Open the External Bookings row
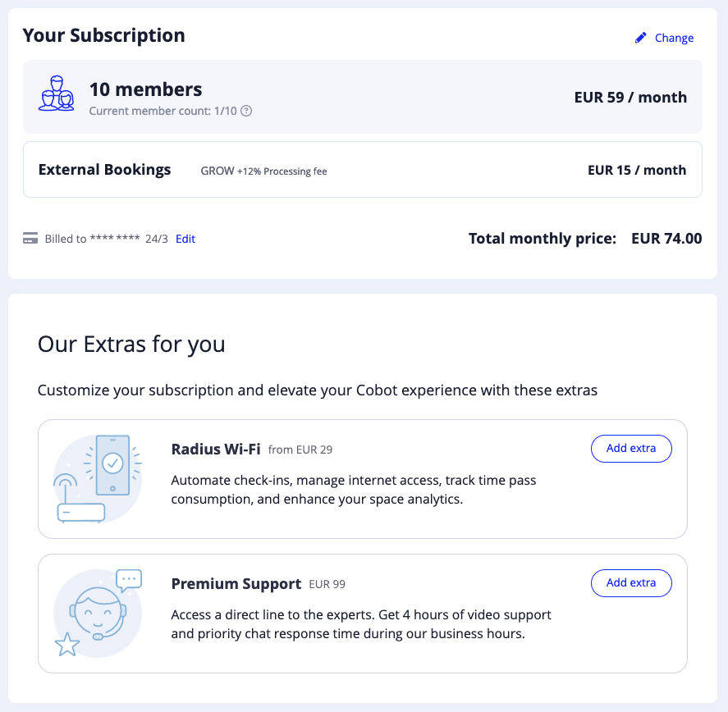Image resolution: width=728 pixels, height=712 pixels. tap(105, 170)
